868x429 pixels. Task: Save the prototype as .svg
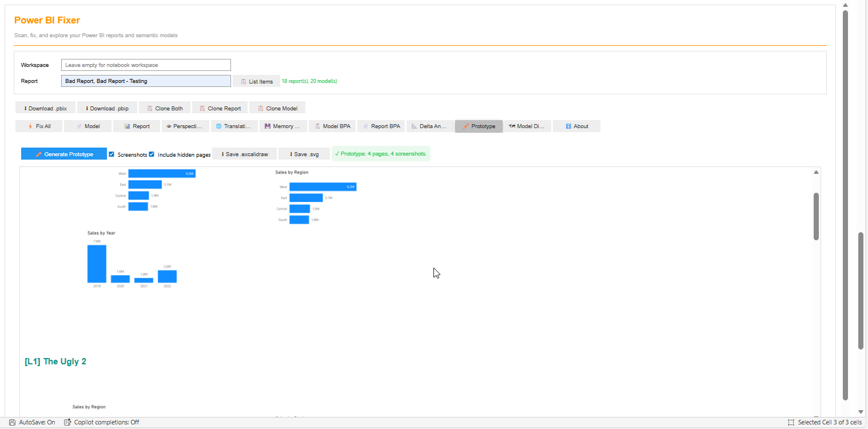coord(304,154)
